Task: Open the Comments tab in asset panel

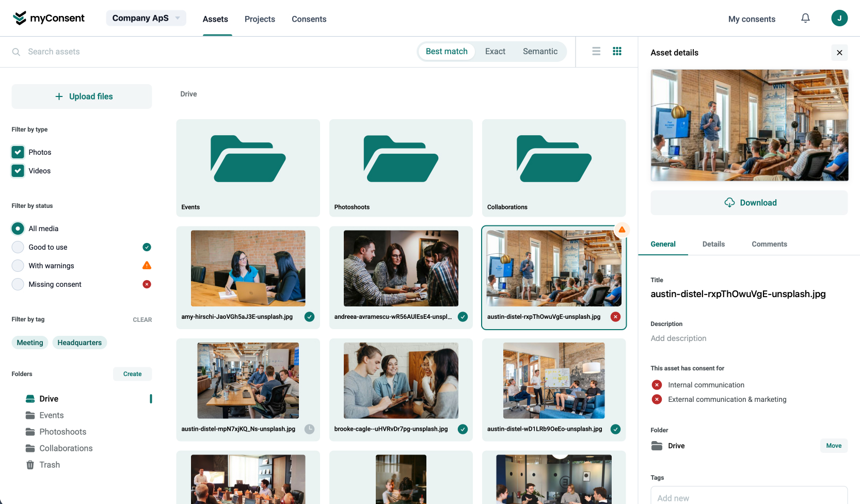Action: click(x=769, y=244)
